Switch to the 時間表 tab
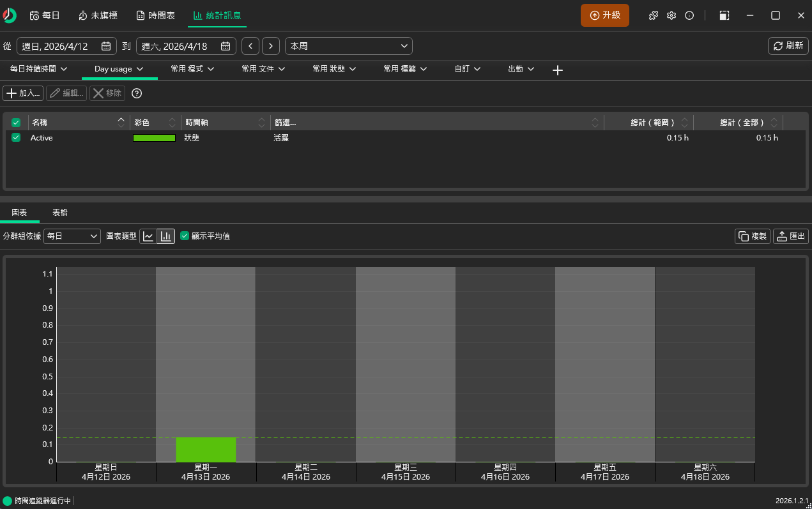Screen dimensions: 812x509 155,15
